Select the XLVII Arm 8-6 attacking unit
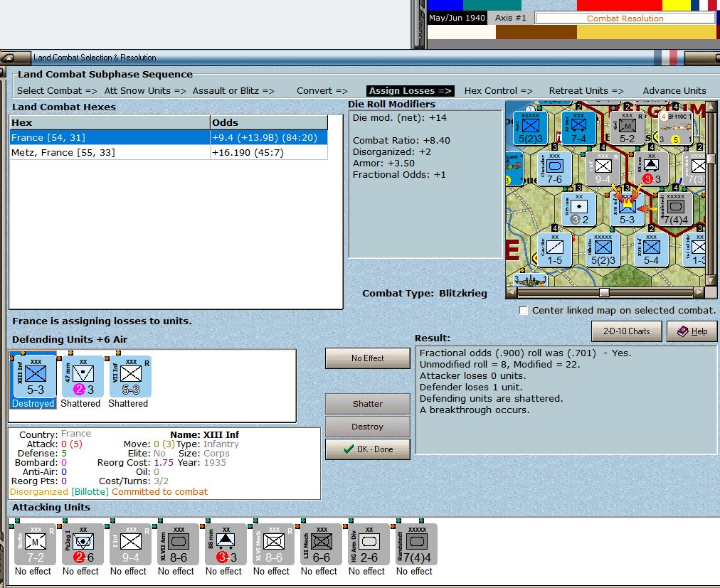Image resolution: width=720 pixels, height=588 pixels. [178, 545]
